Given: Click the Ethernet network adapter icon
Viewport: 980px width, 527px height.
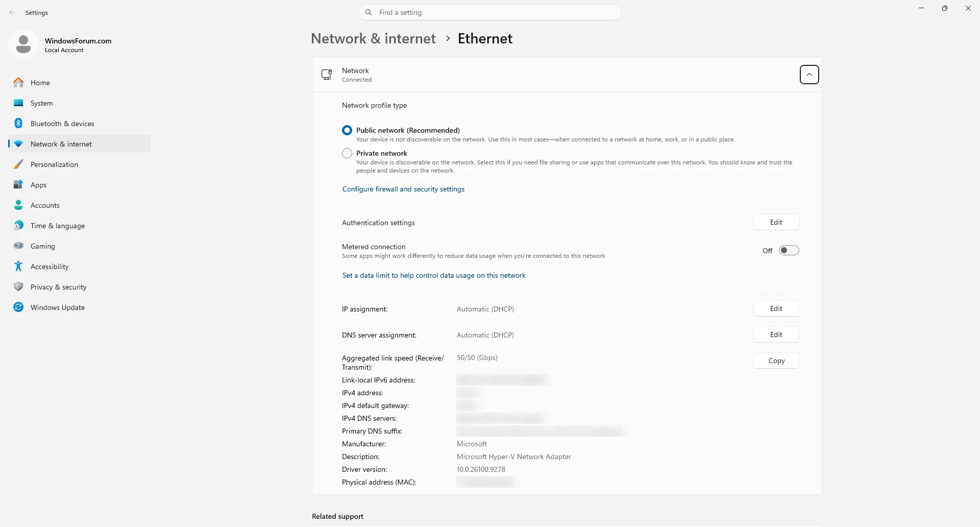Looking at the screenshot, I should click(327, 75).
